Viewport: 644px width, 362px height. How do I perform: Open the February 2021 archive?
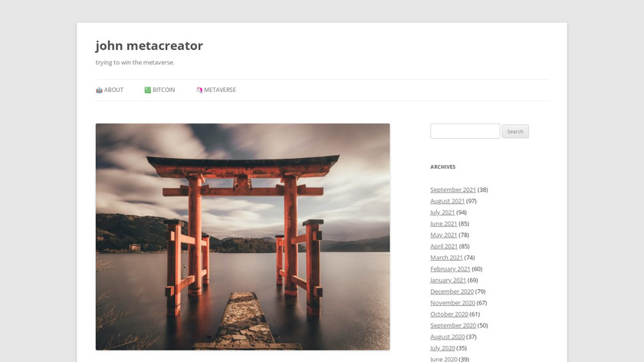coord(450,268)
